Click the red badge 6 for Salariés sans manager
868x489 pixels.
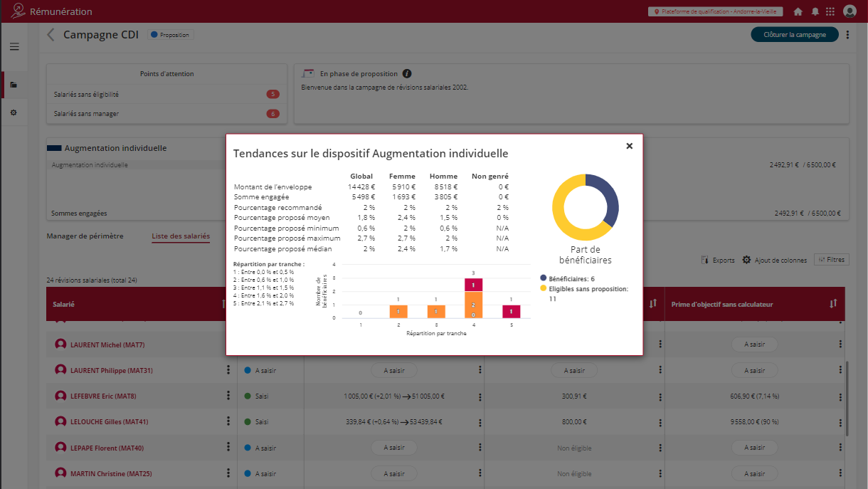coord(273,114)
